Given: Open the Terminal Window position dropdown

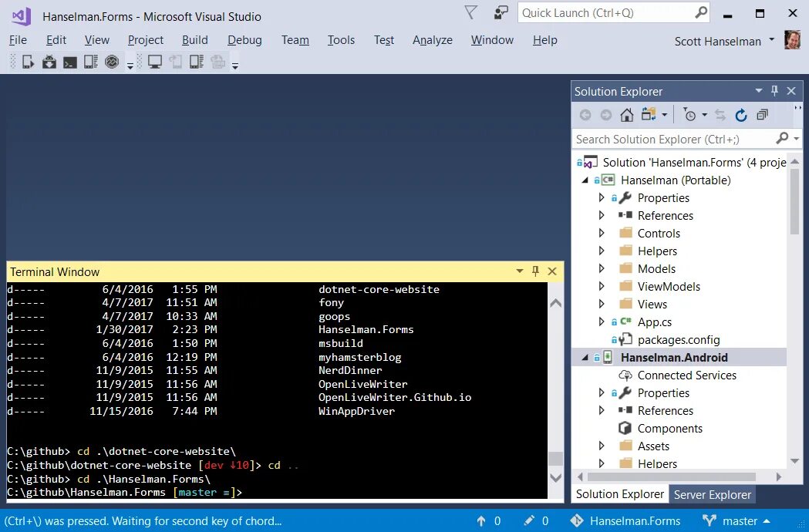Looking at the screenshot, I should point(520,271).
